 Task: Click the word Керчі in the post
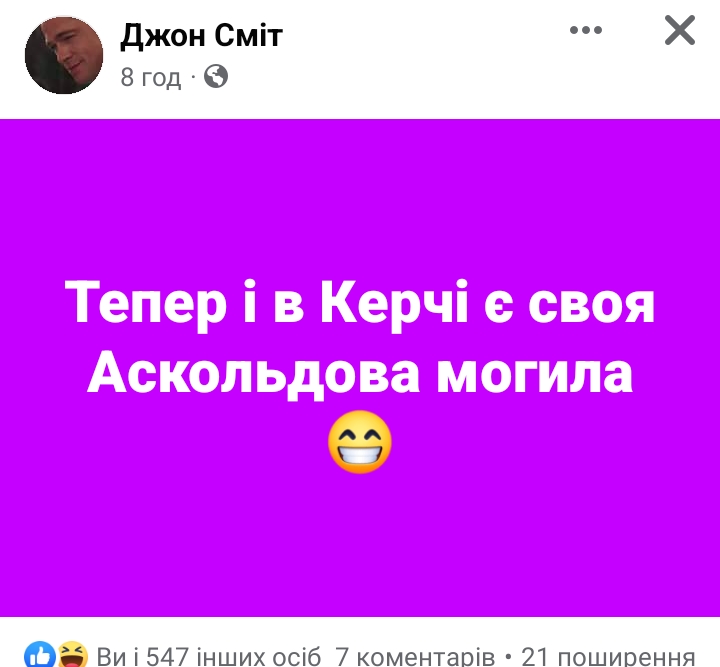394,304
